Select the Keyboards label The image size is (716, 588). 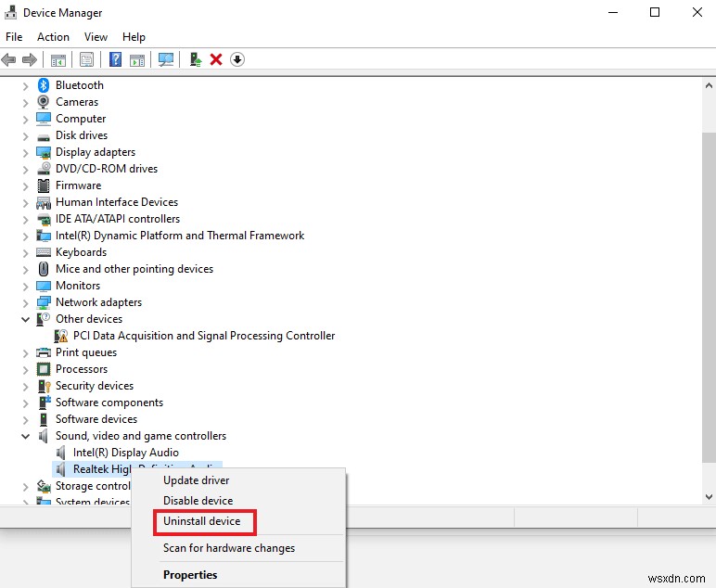coord(82,252)
